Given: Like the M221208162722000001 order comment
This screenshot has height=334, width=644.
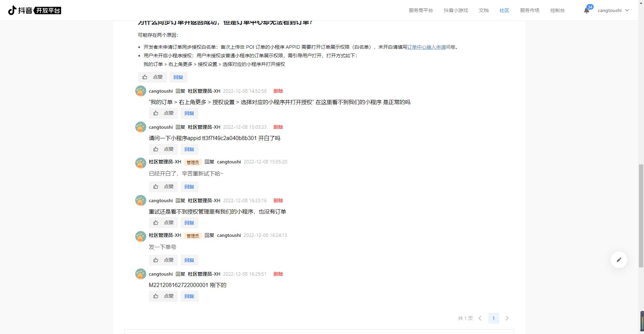Looking at the screenshot, I should coord(163,296).
